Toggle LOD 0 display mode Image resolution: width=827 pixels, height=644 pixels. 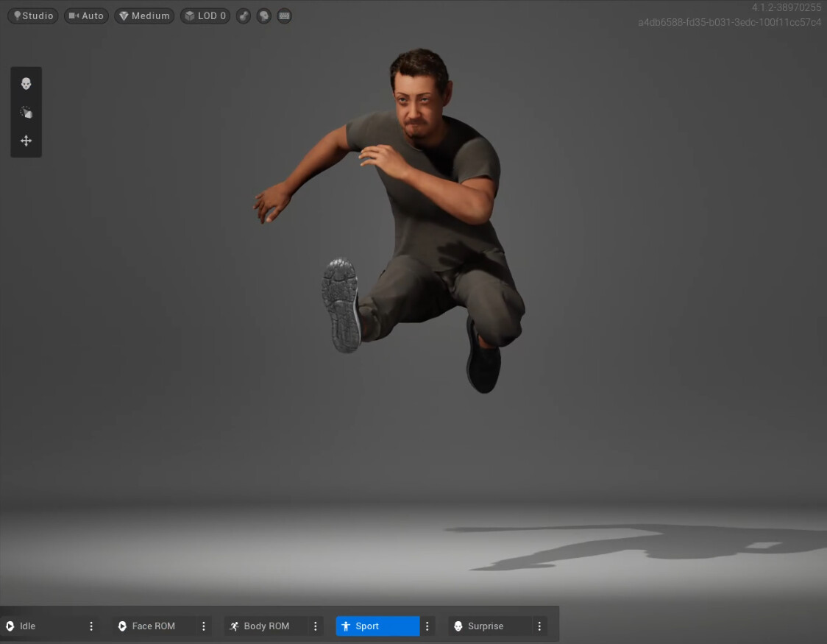(205, 15)
